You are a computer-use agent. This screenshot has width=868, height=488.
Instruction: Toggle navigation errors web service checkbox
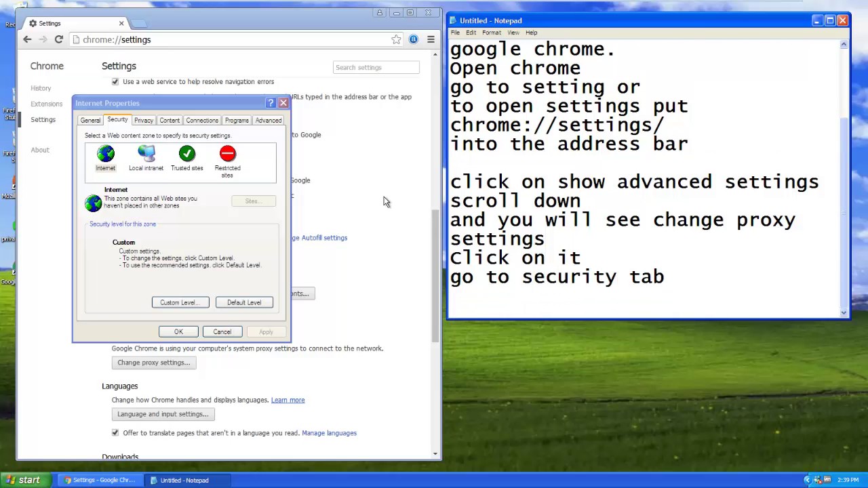coord(115,81)
